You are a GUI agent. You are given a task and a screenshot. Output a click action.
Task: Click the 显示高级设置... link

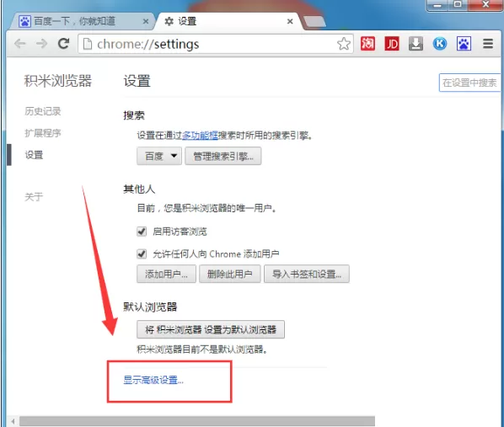[153, 380]
